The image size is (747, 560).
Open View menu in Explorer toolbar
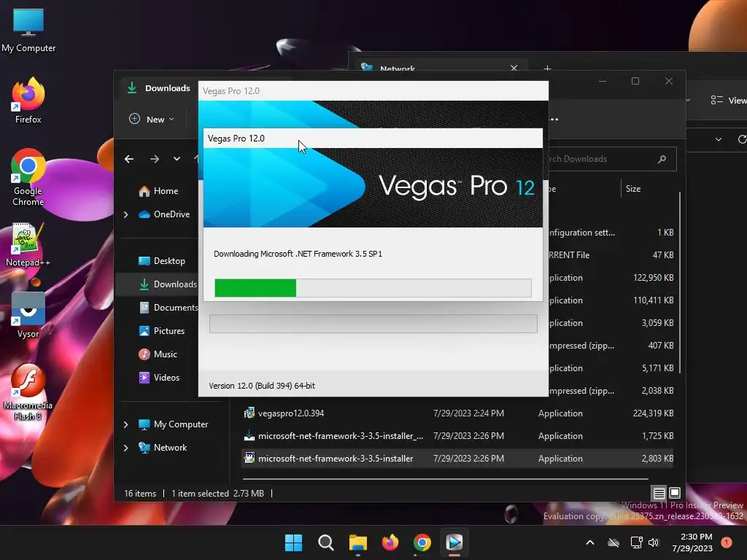click(728, 100)
